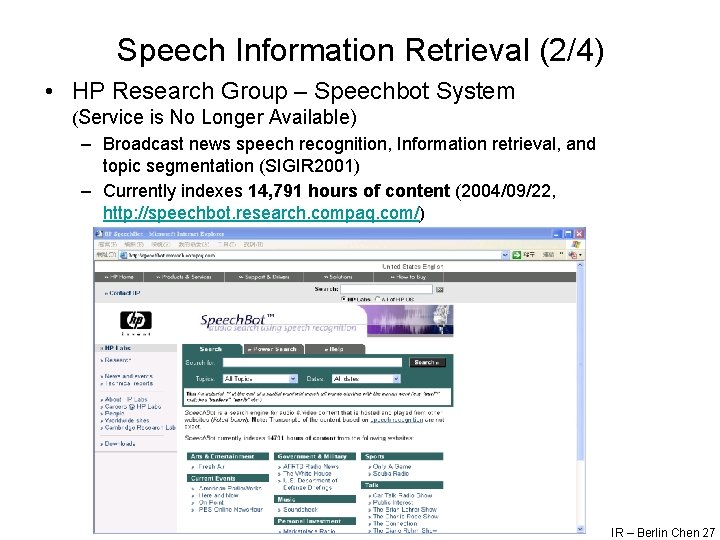Open the Soundcheck link
Viewport: 720px width, 540px height.
click(300, 510)
